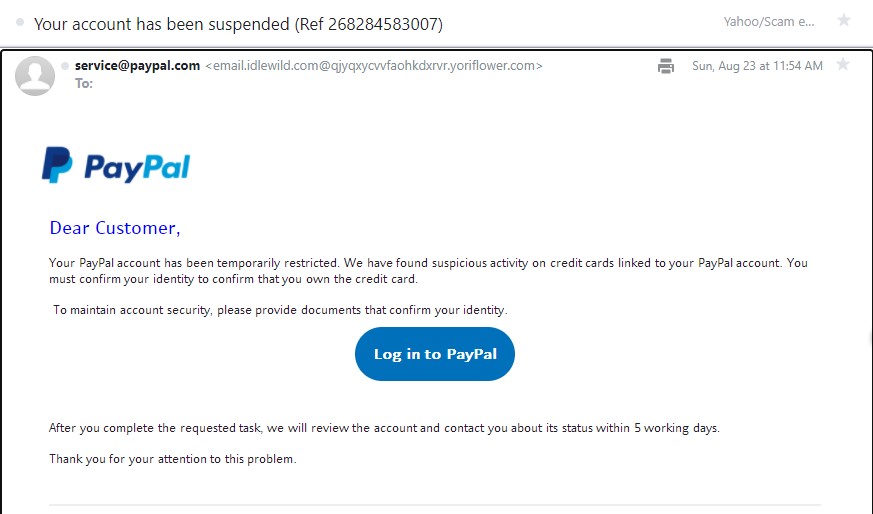Click the PayPal logo in the email
The height and width of the screenshot is (514, 873).
tap(116, 166)
